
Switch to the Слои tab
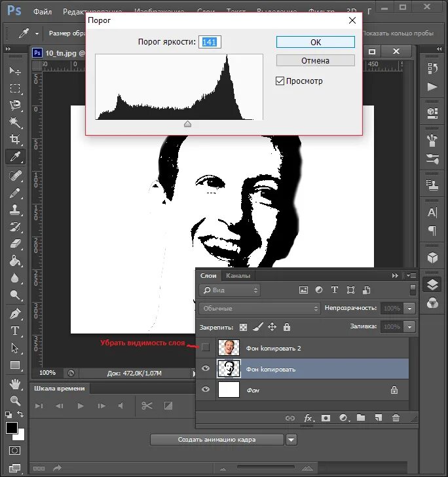click(x=208, y=276)
